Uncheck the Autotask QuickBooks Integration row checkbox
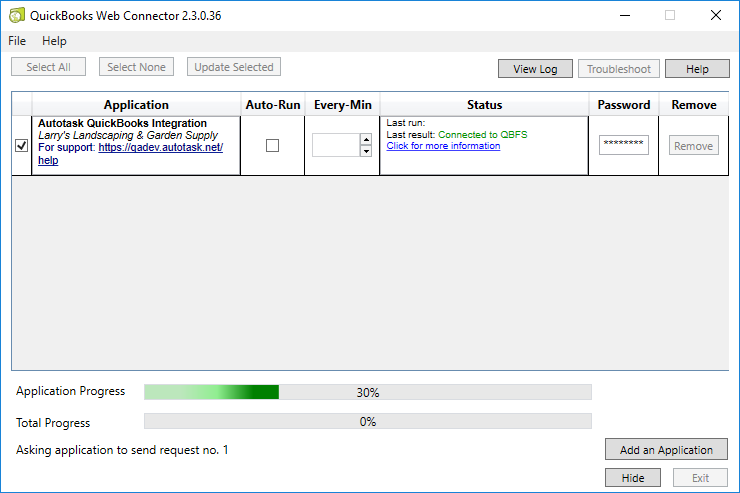This screenshot has width=740, height=493. [22, 146]
